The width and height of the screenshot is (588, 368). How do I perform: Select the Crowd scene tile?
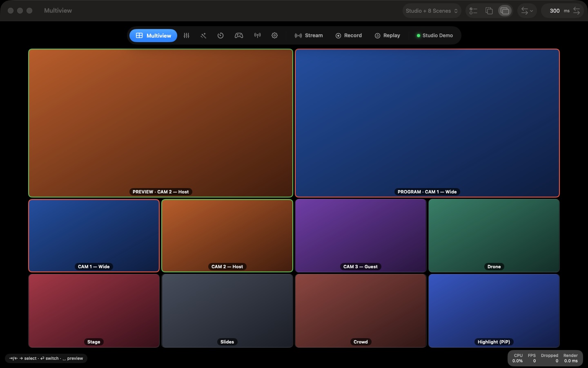361,311
